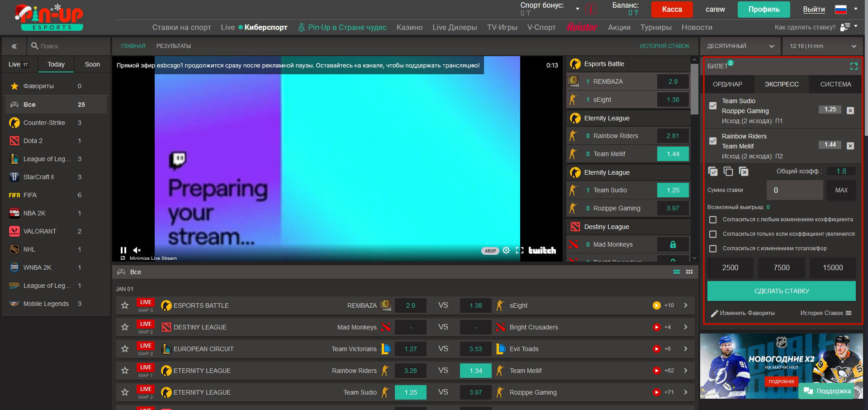The width and height of the screenshot is (868, 410).
Task: Open the Esports Battle stream play icon
Action: [x=656, y=305]
